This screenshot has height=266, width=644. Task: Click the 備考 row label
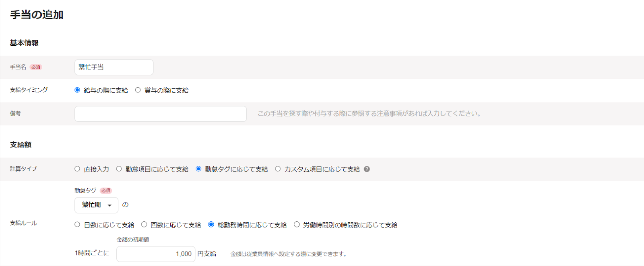pyautogui.click(x=15, y=114)
